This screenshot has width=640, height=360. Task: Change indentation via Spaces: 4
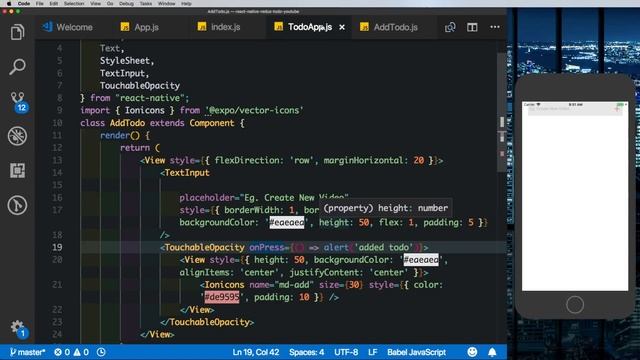[307, 352]
